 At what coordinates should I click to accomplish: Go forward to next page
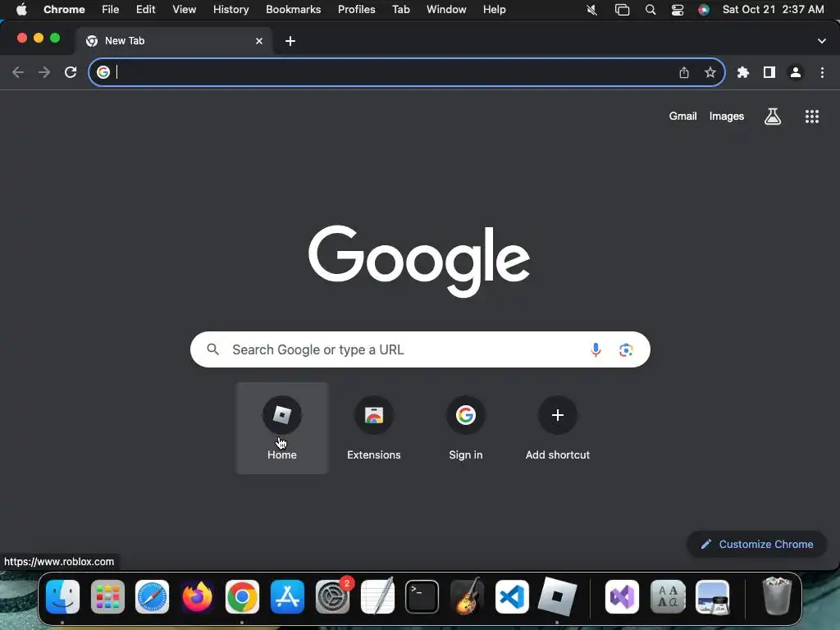(x=44, y=72)
